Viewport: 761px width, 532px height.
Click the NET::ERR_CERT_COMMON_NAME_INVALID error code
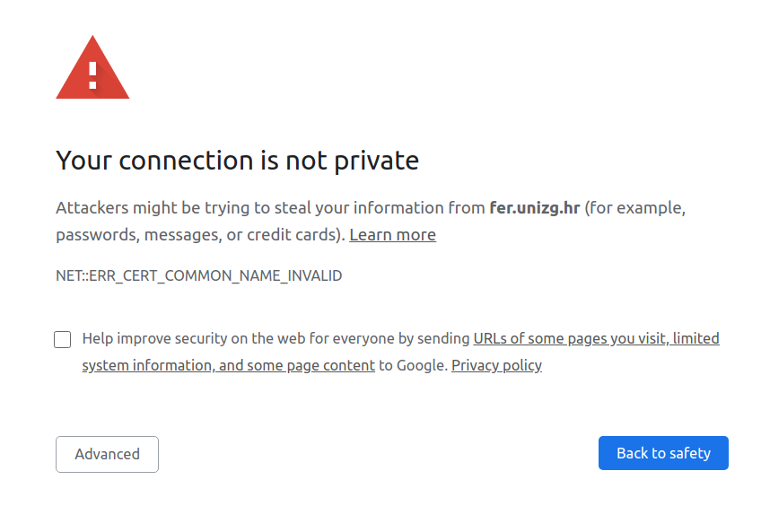199,275
